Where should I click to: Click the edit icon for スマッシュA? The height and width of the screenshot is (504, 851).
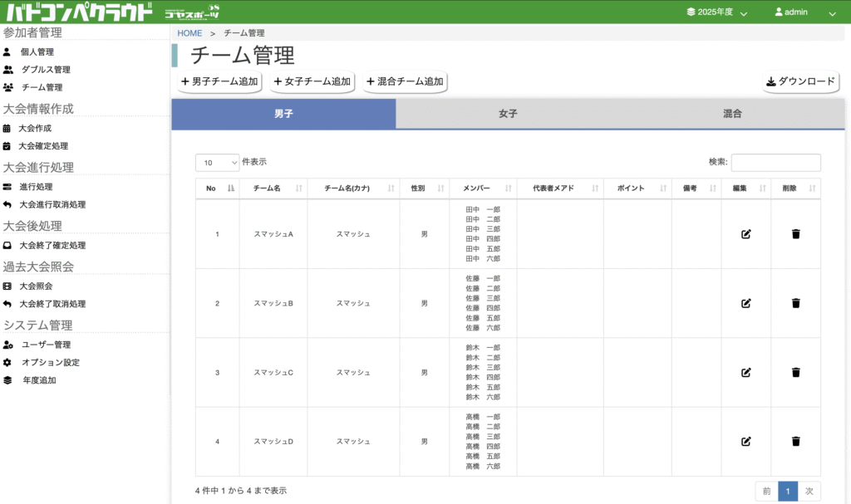tap(745, 234)
